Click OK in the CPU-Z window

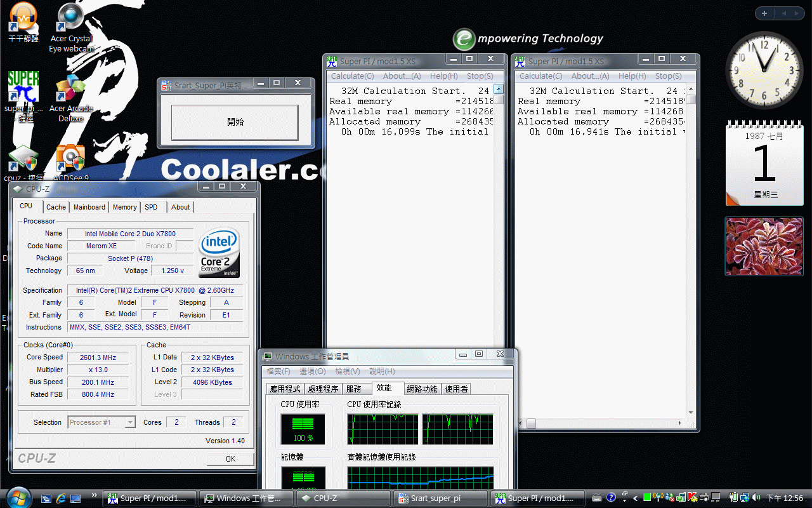(230, 458)
